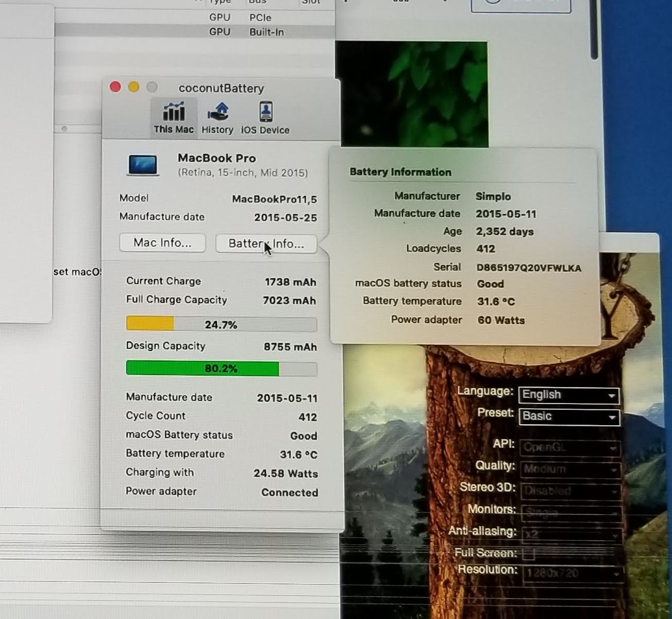Open the API dropdown showing OpenGL

click(569, 447)
